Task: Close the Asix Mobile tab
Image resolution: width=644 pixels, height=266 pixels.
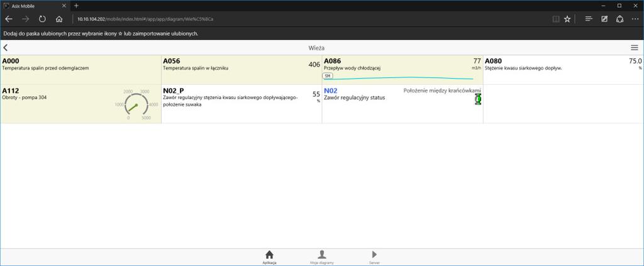Action: 64,6
